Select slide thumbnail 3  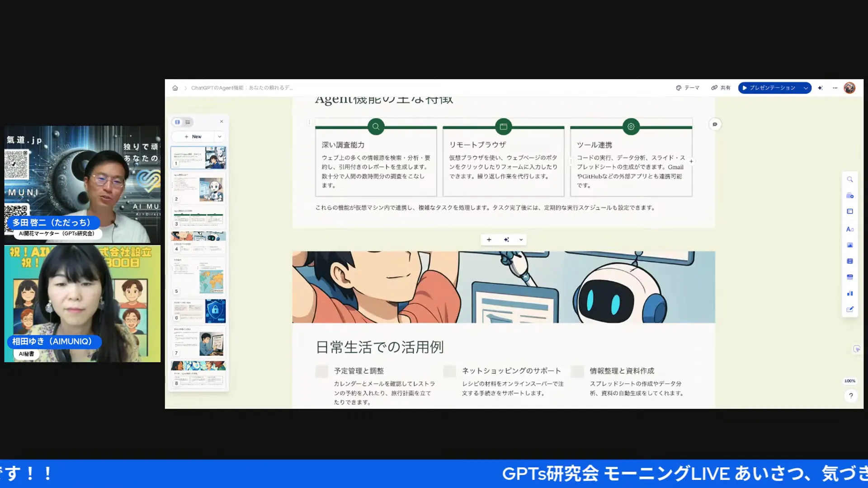click(198, 218)
